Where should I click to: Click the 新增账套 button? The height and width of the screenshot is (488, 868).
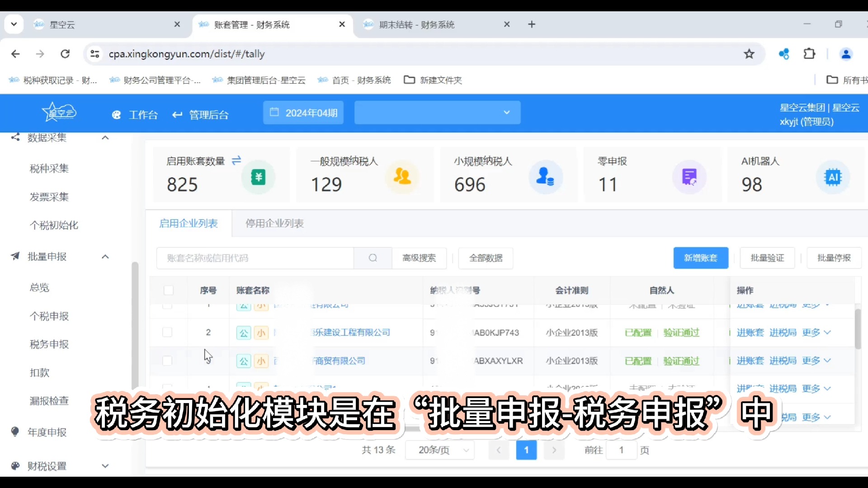[700, 258]
